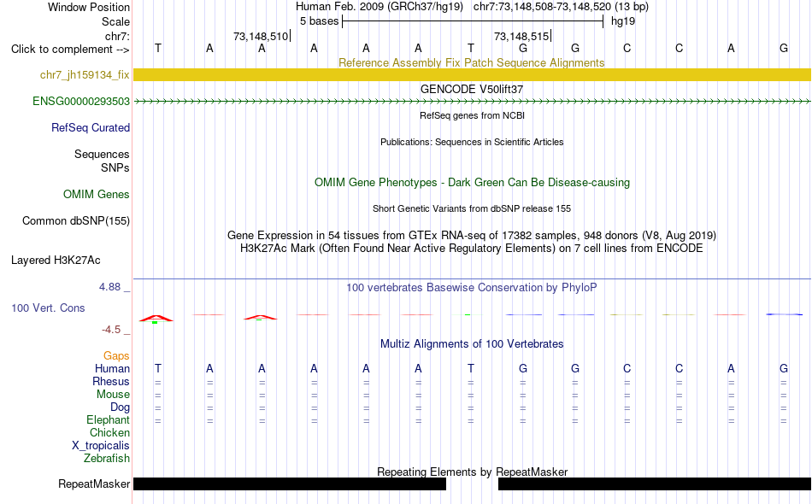Click the first base T in the sequence ruler

click(x=158, y=48)
